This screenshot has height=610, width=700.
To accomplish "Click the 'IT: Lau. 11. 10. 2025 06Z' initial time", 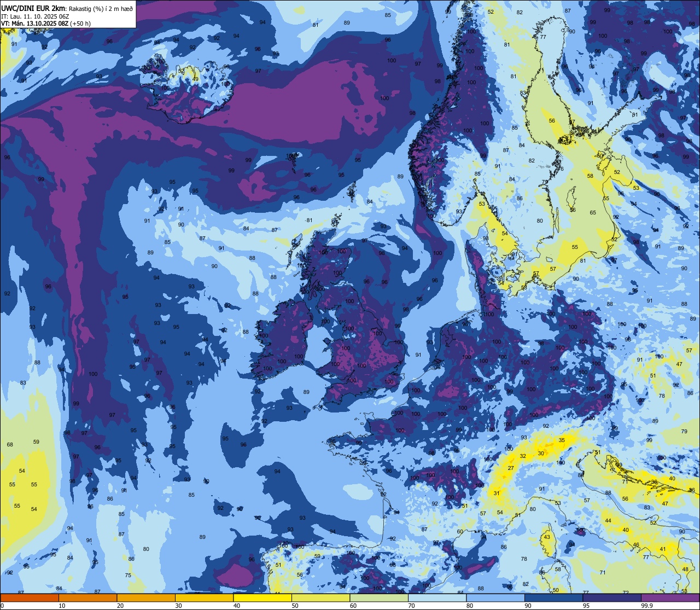I will [34, 16].
